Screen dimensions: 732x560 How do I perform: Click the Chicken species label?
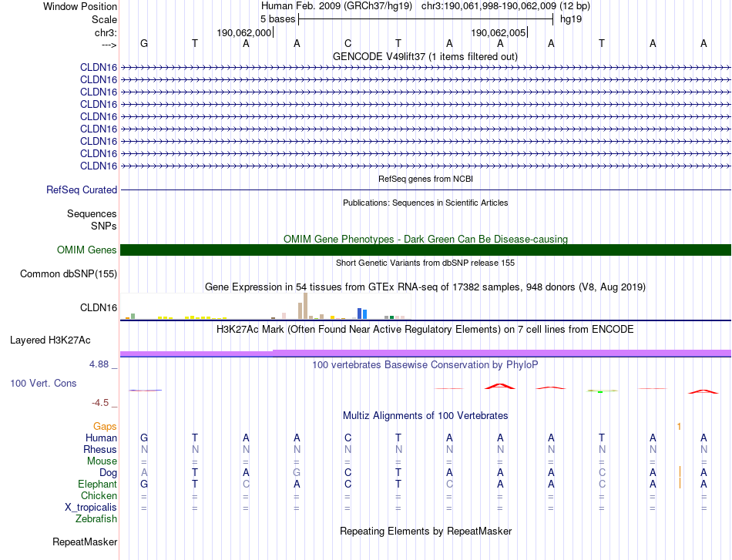(x=99, y=495)
